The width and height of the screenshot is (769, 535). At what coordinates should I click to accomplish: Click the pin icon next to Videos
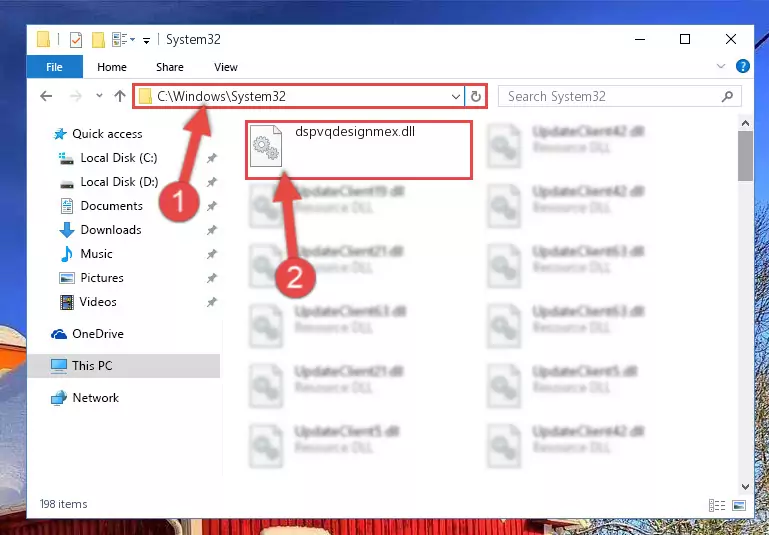click(212, 302)
